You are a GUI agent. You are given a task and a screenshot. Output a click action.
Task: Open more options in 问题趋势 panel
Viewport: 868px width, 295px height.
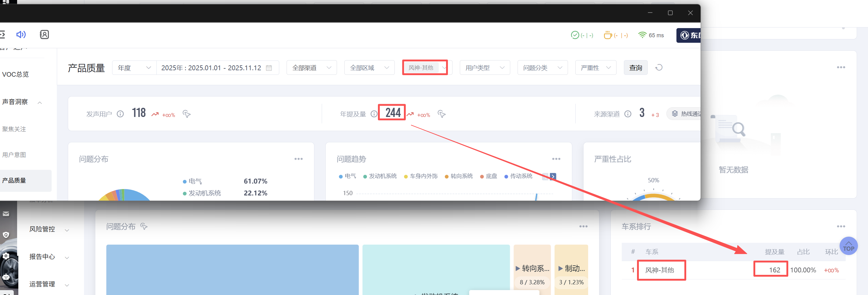click(556, 159)
